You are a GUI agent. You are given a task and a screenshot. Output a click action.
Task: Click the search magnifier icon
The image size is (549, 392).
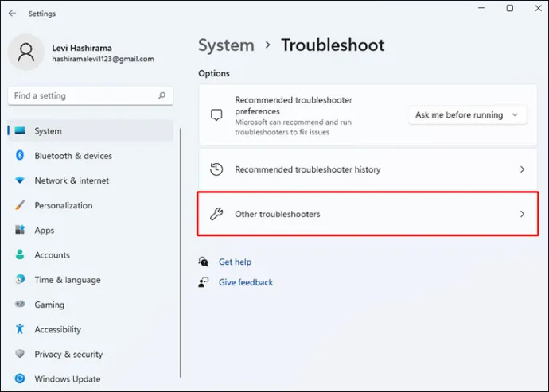click(x=162, y=95)
